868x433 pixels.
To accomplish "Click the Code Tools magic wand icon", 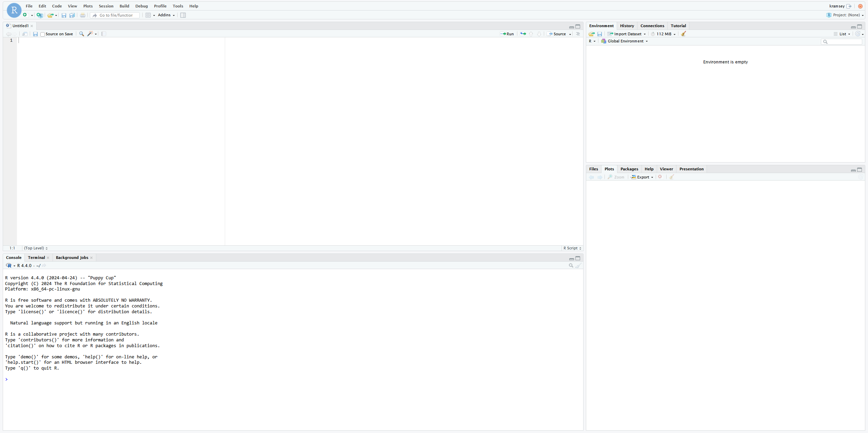I will [x=90, y=34].
